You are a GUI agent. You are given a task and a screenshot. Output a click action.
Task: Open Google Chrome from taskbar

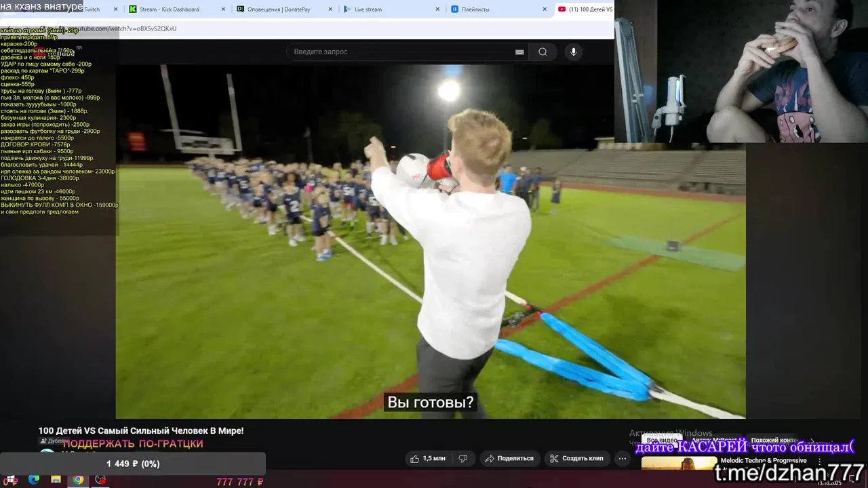pos(78,480)
